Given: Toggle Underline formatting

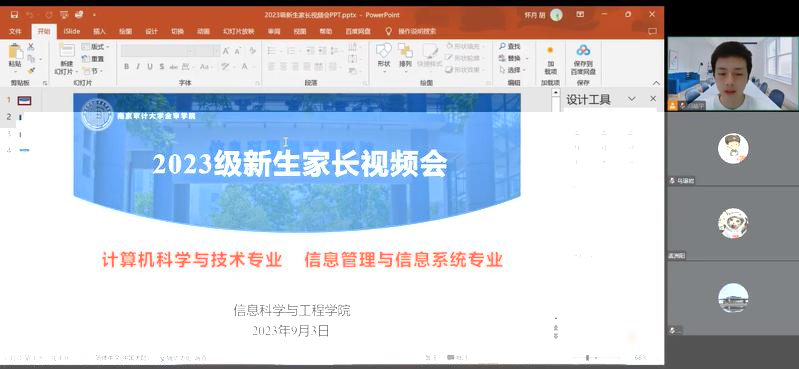Looking at the screenshot, I should click(x=150, y=67).
